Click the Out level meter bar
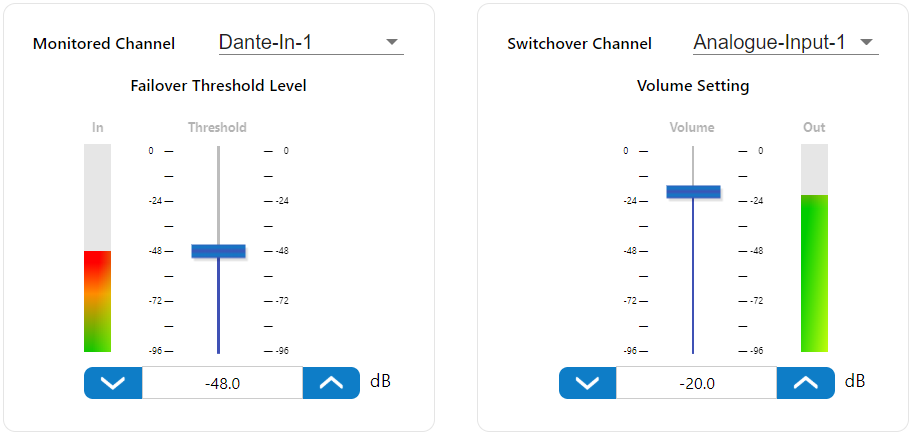The image size is (913, 435). click(x=814, y=248)
